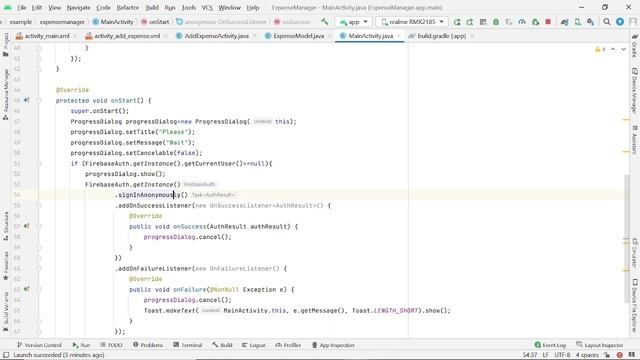Click the onStart override gutter icon
Viewport: 640px width, 360px height.
click(x=27, y=100)
